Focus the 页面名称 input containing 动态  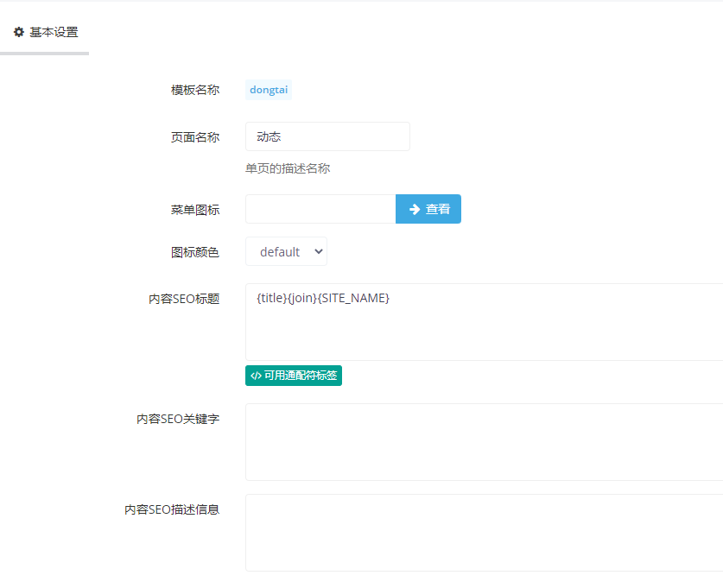327,136
